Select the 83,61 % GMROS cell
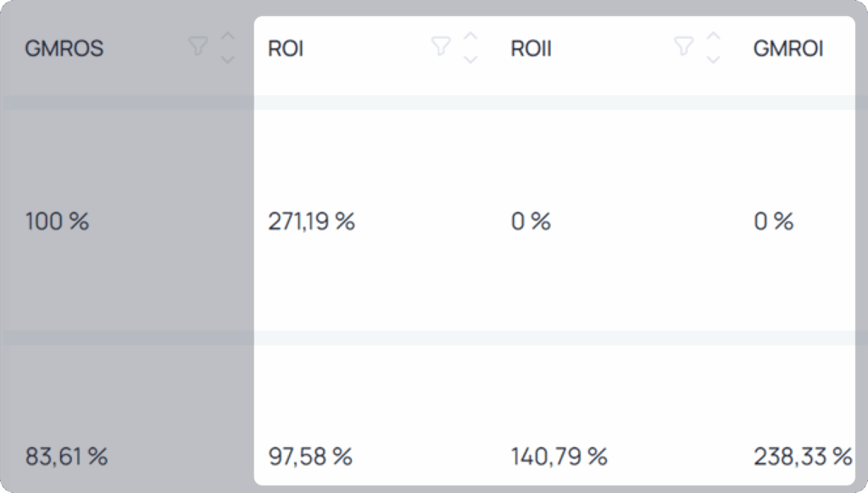The image size is (868, 493). (x=66, y=457)
